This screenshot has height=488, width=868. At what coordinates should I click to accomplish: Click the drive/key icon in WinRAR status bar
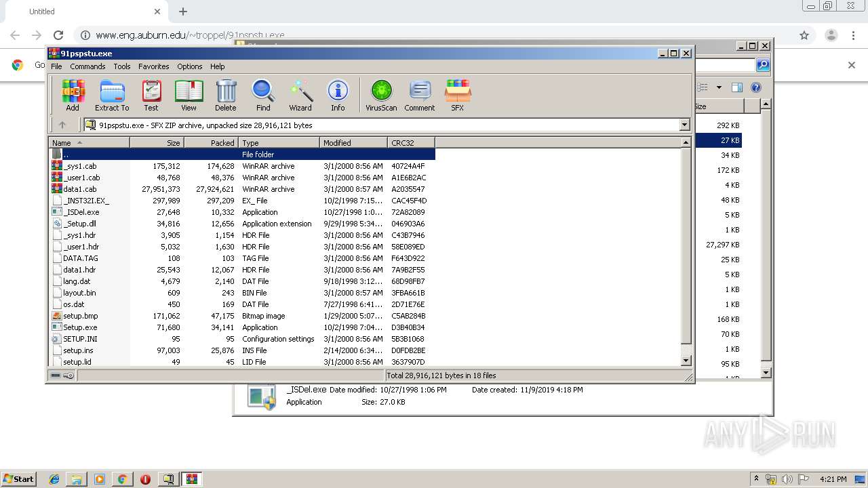[63, 375]
